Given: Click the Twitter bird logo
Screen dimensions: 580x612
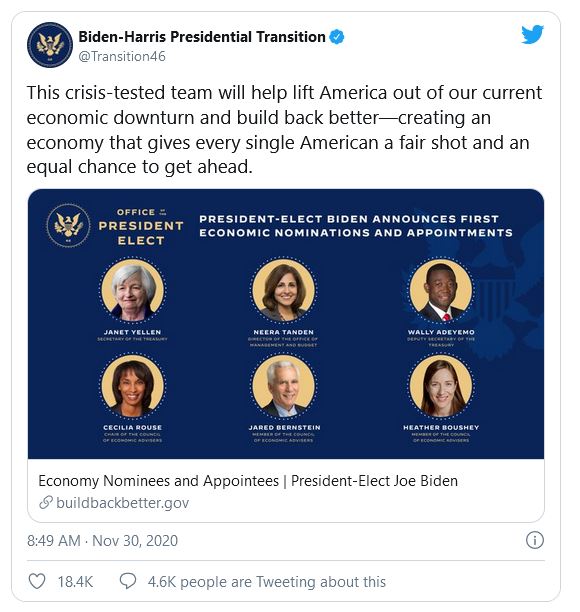Looking at the screenshot, I should tap(532, 34).
